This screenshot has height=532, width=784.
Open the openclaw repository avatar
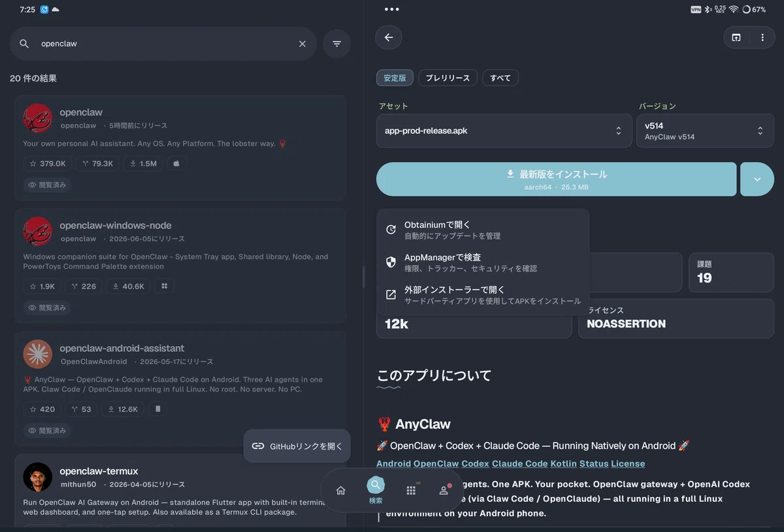(37, 118)
